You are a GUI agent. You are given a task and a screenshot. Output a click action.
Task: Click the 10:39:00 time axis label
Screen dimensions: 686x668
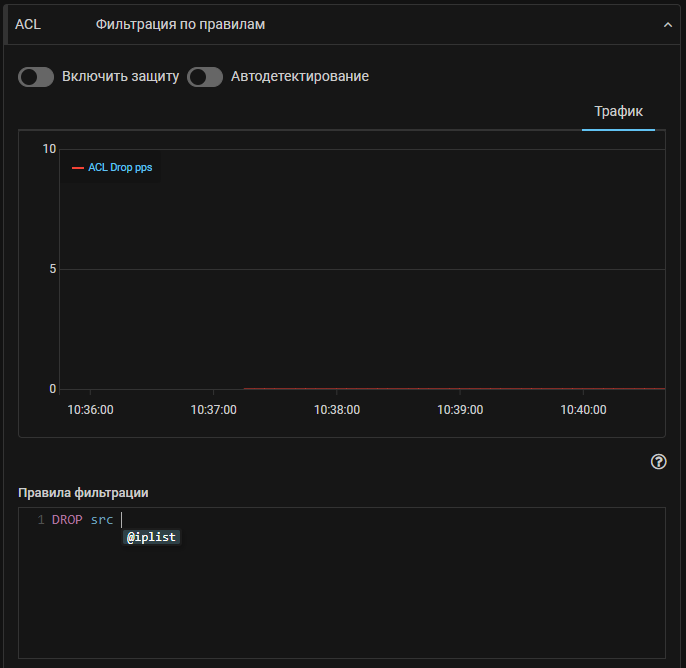click(x=460, y=410)
